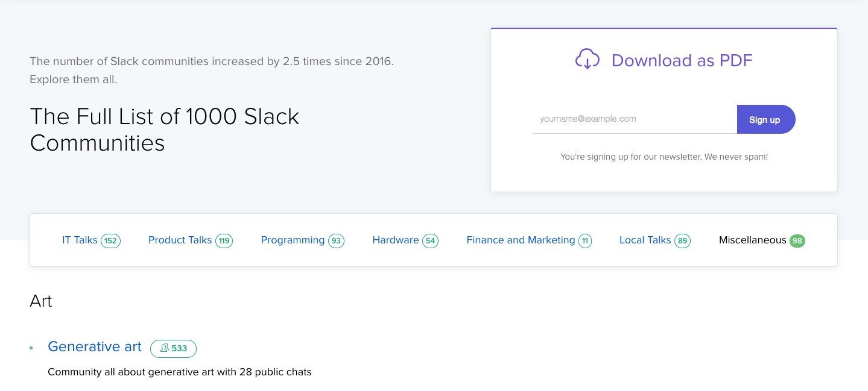
Task: Select the Miscellaneous tab
Action: click(x=752, y=240)
